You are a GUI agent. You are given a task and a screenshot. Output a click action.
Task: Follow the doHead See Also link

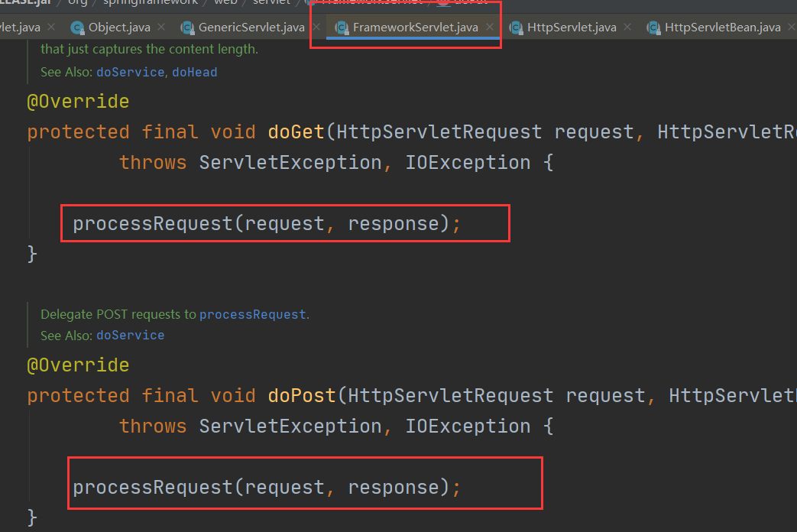(x=195, y=72)
